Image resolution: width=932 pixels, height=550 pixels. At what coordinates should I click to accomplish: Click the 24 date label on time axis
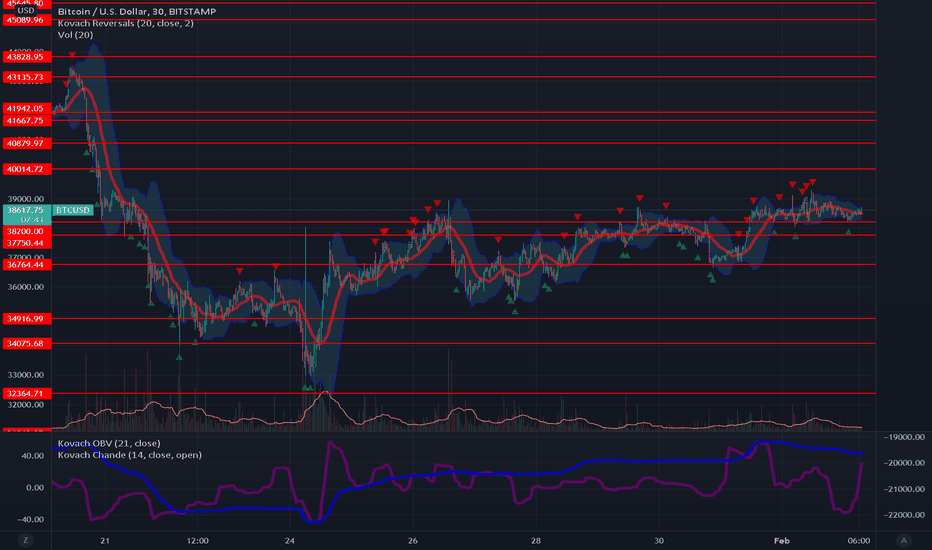tap(289, 540)
